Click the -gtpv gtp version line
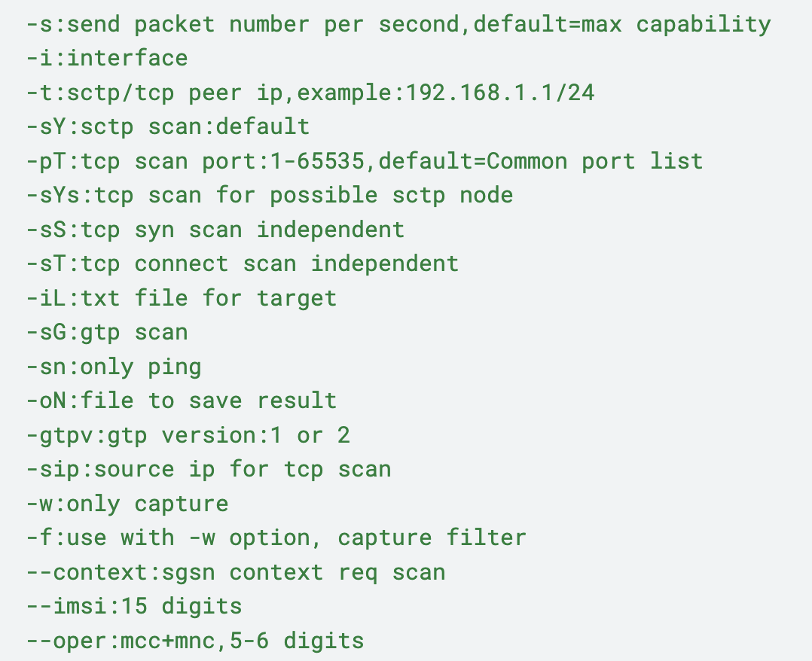This screenshot has width=812, height=661. (188, 435)
